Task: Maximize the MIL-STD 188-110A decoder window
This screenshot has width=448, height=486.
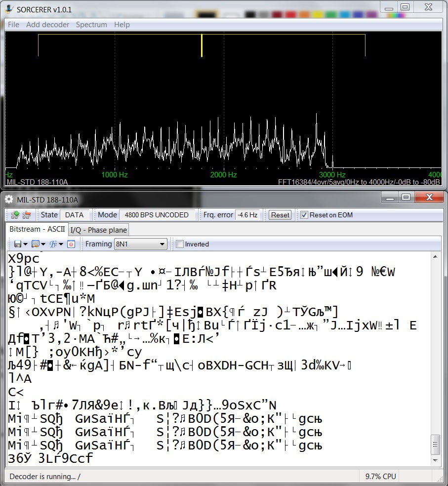Action: [x=406, y=197]
